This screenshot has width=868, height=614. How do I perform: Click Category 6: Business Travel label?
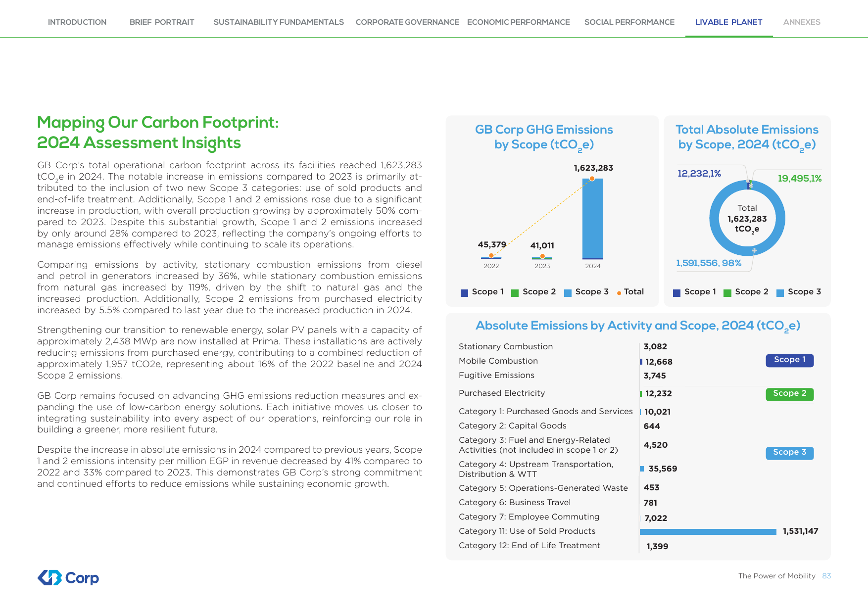(515, 503)
